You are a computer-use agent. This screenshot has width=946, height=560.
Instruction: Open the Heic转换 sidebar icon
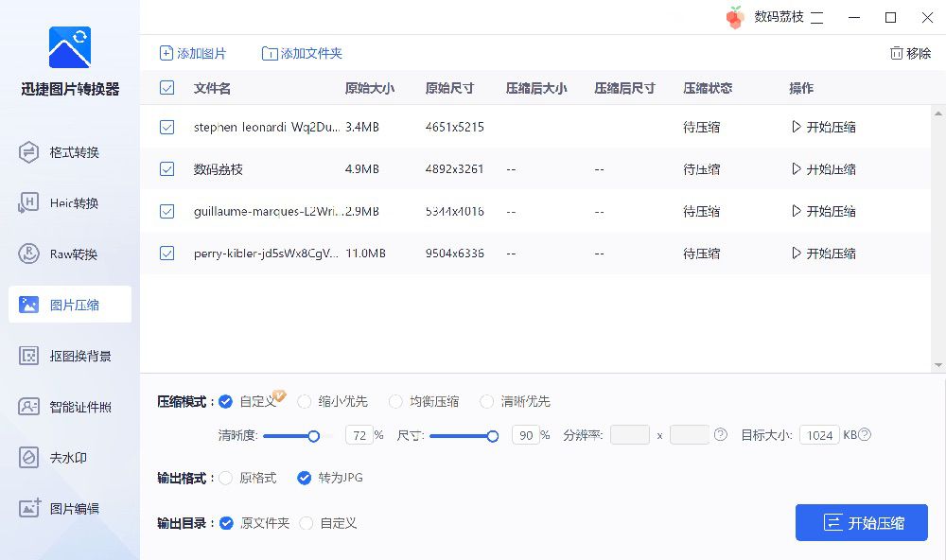coord(28,203)
